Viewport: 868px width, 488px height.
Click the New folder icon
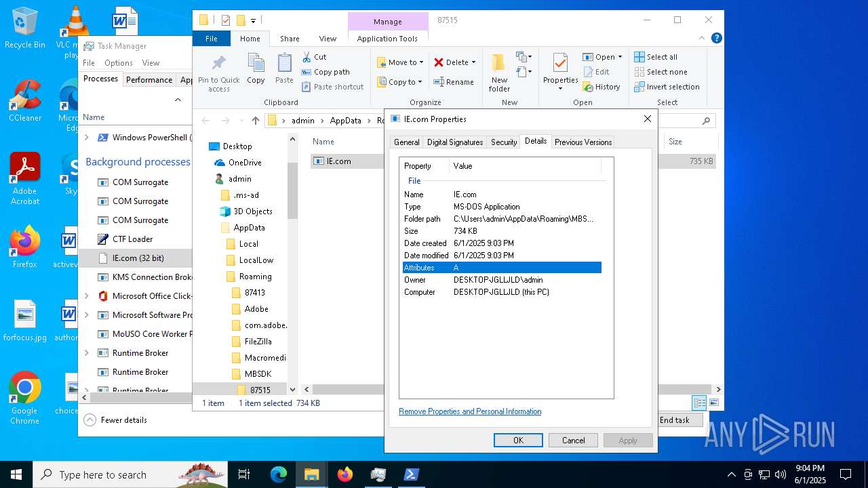[499, 64]
